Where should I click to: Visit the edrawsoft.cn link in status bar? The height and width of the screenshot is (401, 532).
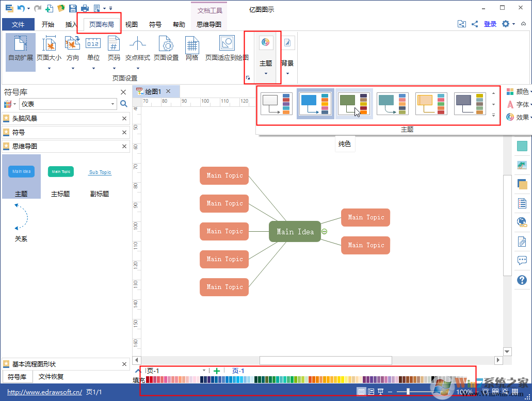point(44,392)
